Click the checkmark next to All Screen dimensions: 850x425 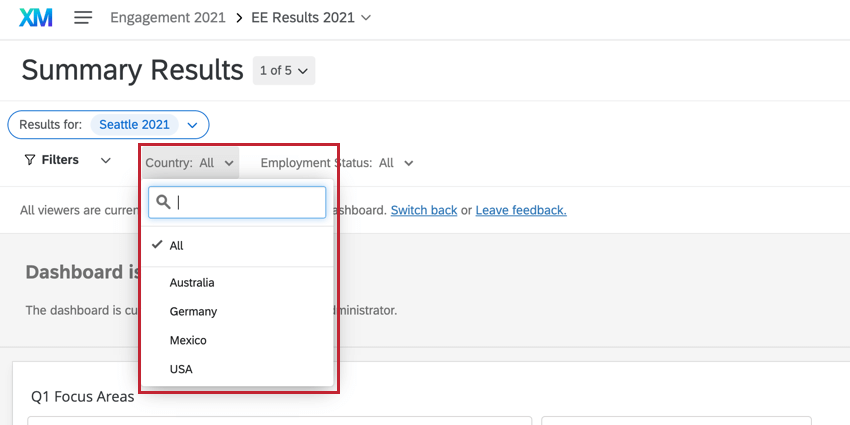point(157,245)
